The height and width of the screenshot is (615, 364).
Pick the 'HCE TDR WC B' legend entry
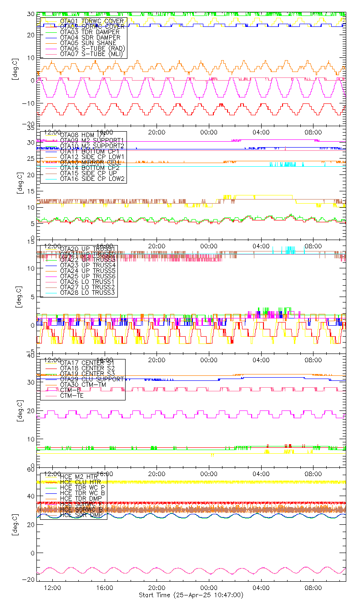coord(82,493)
